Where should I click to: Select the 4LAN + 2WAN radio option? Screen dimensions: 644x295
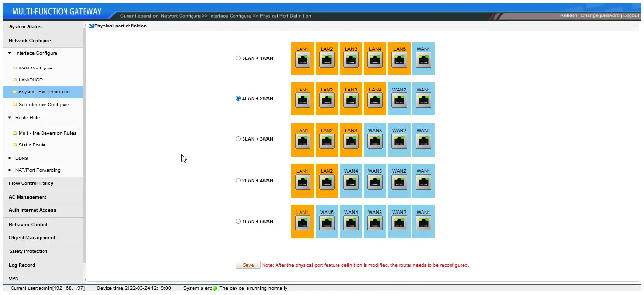[x=238, y=98]
